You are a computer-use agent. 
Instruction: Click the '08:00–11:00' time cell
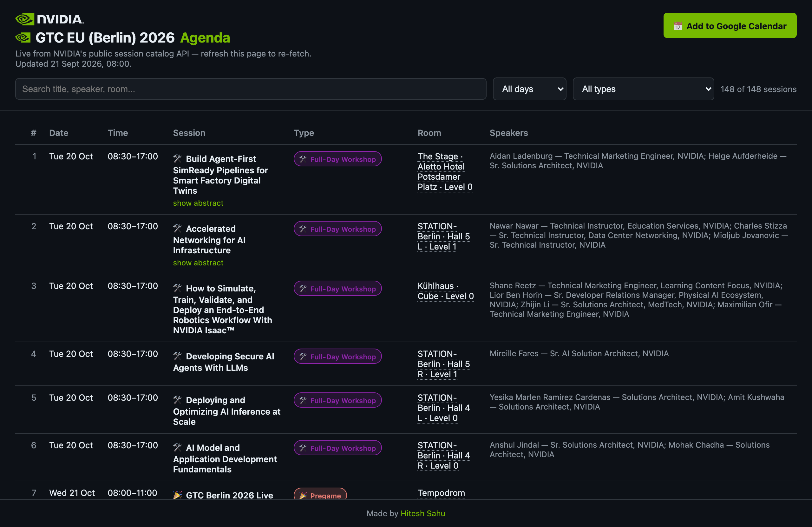click(132, 493)
